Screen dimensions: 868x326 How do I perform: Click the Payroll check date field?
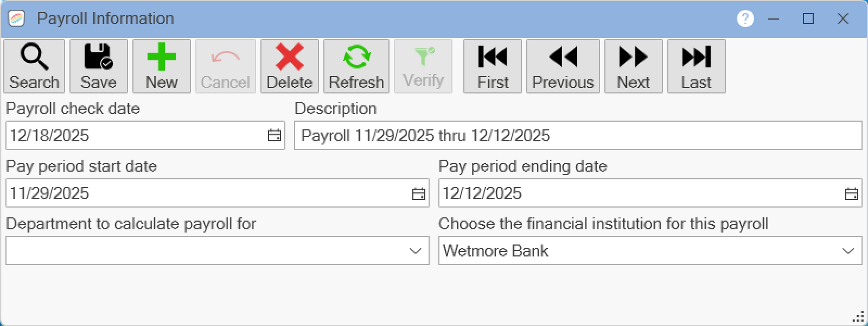click(136, 135)
